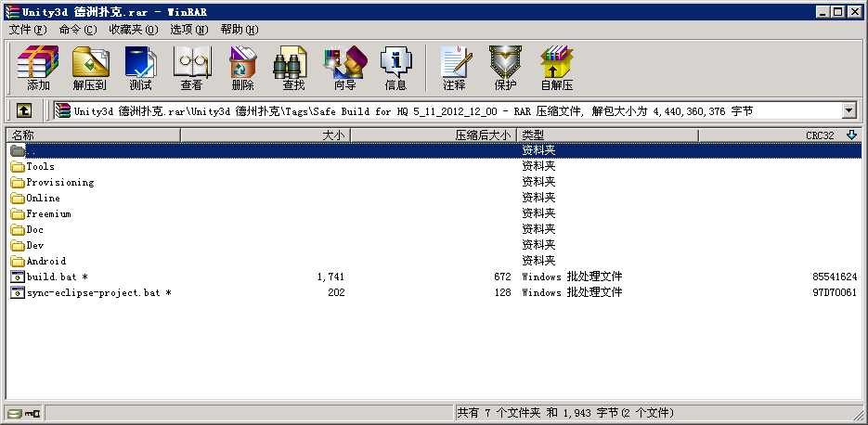The height and width of the screenshot is (425, 868).
Task: Click the size value '1,741'
Action: (x=331, y=277)
